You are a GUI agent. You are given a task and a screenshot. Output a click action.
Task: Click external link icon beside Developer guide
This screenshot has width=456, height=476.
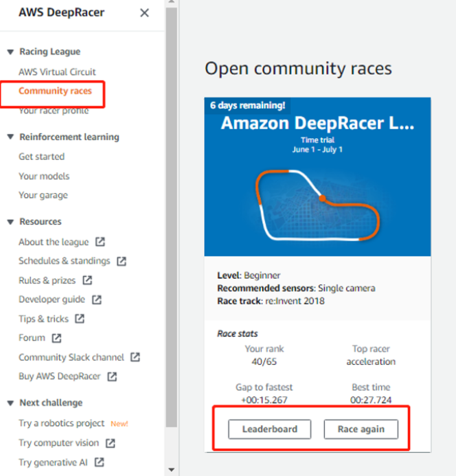(97, 299)
